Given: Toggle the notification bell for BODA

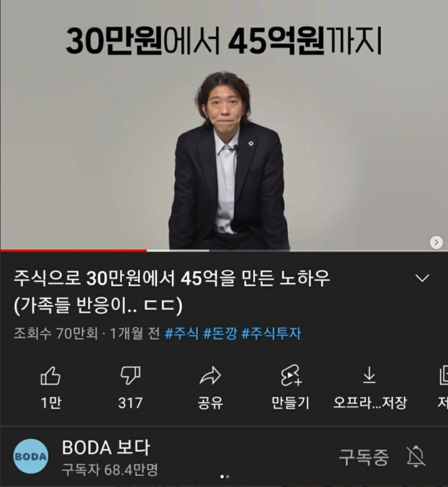Looking at the screenshot, I should (x=416, y=456).
